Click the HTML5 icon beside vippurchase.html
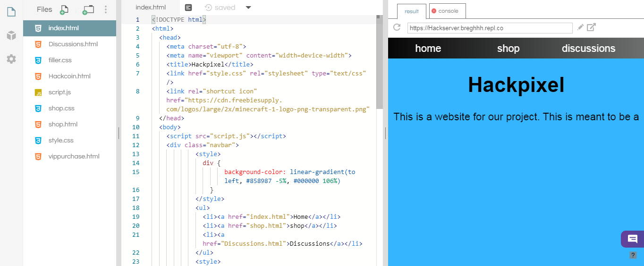The width and height of the screenshot is (644, 266). click(x=38, y=157)
